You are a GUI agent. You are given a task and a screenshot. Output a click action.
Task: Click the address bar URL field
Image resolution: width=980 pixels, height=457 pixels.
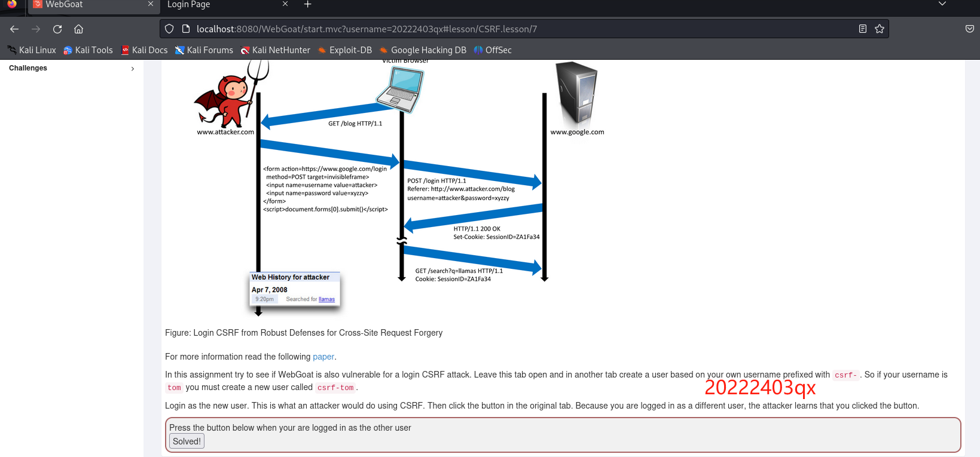click(x=523, y=29)
